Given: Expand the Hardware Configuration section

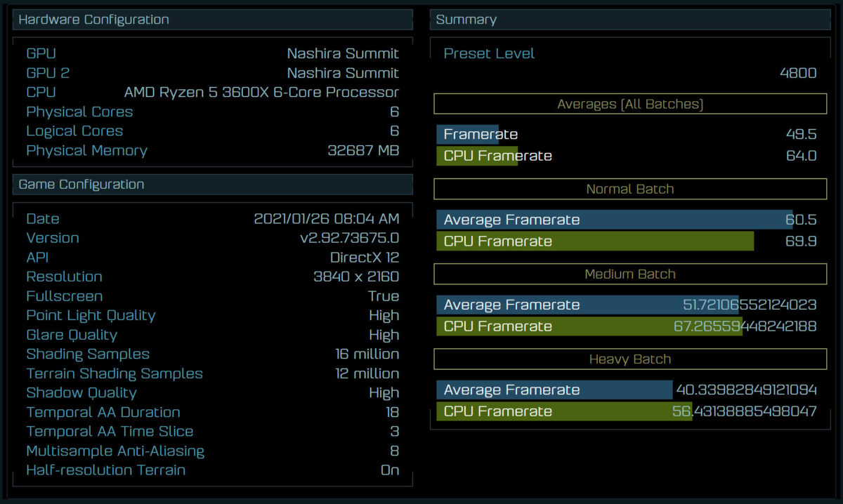Looking at the screenshot, I should click(x=91, y=20).
